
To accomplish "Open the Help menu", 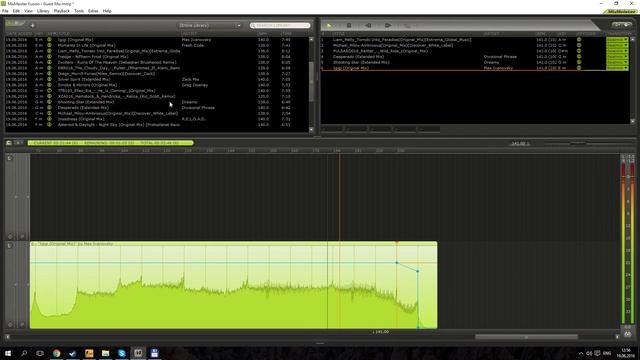I will 107,11.
